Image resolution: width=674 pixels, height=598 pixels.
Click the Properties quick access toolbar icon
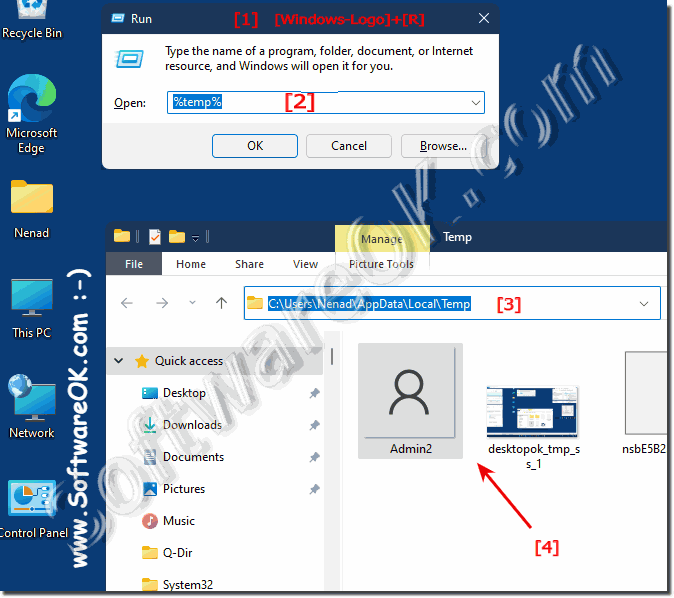(x=155, y=237)
